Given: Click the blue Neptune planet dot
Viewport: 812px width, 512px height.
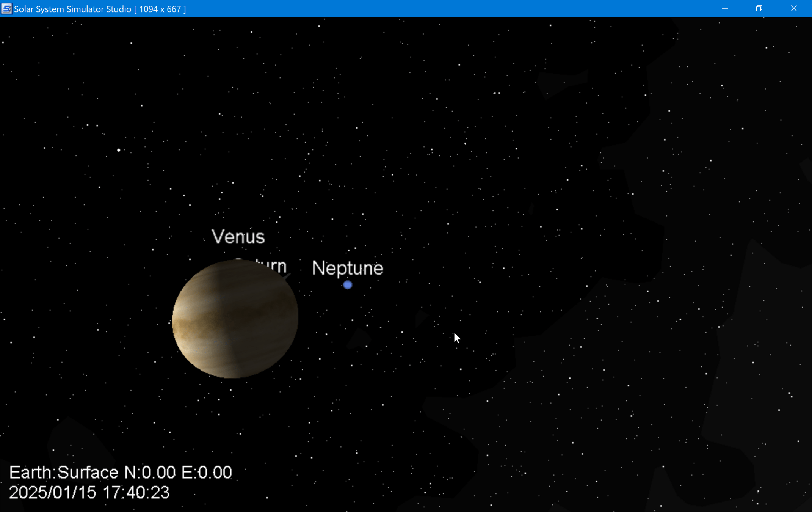Looking at the screenshot, I should [347, 285].
